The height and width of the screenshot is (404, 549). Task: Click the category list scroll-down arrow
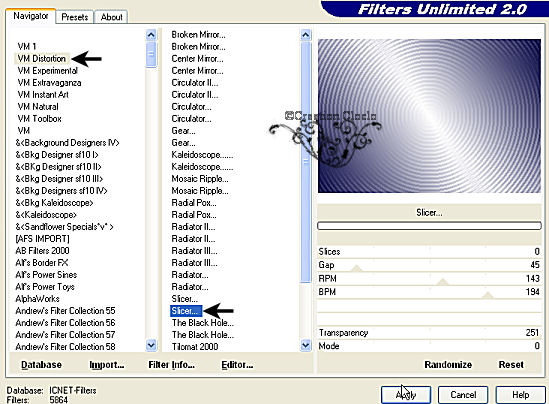point(151,345)
